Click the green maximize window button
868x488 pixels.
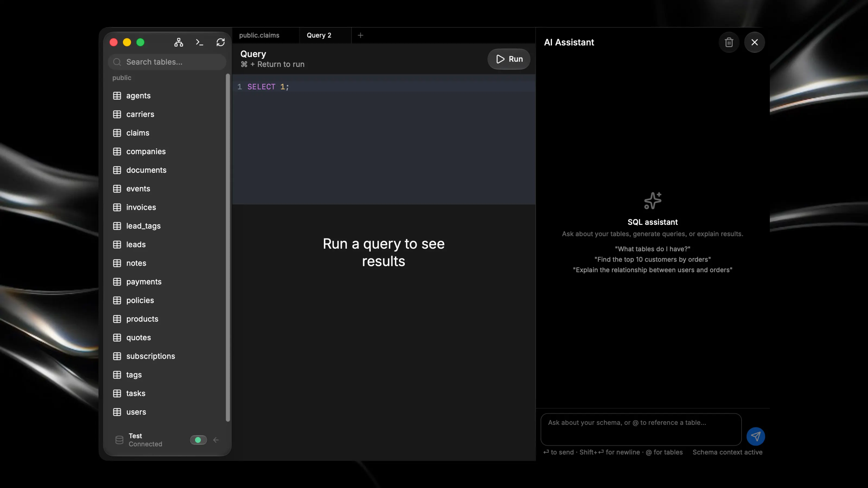pos(140,42)
